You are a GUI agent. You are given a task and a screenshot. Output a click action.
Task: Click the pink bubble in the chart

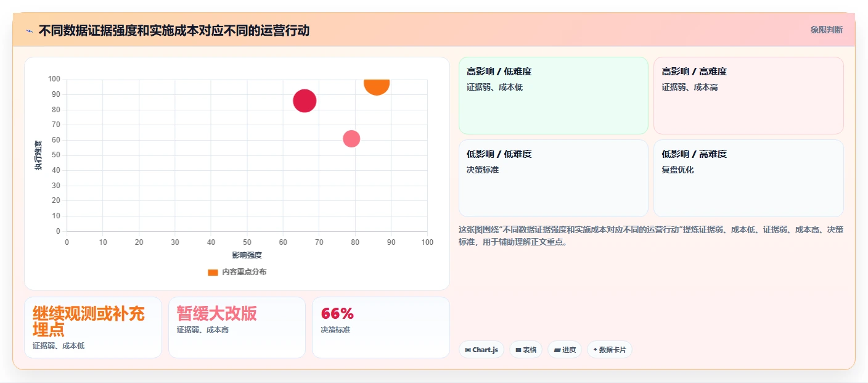[351, 139]
